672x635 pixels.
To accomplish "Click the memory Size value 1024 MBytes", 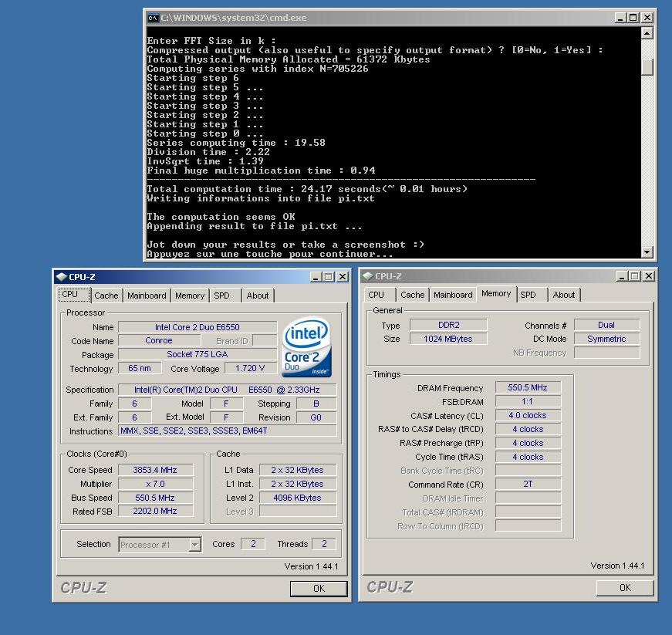I will point(448,339).
